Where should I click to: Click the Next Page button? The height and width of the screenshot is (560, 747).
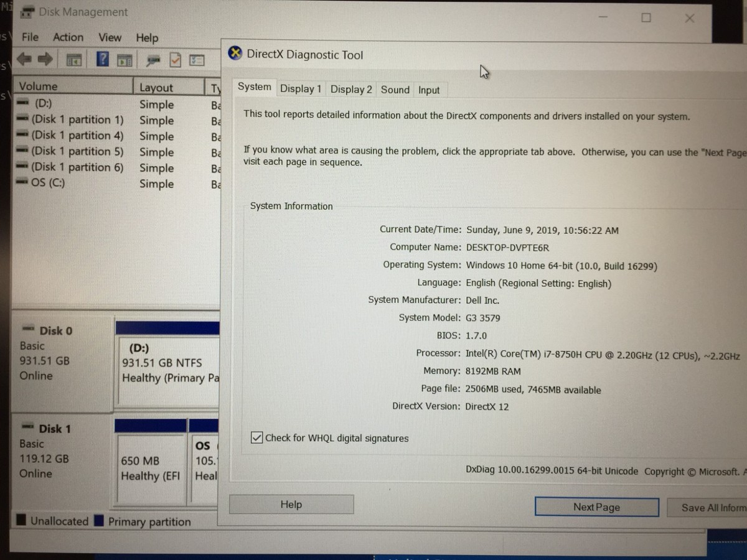click(596, 506)
